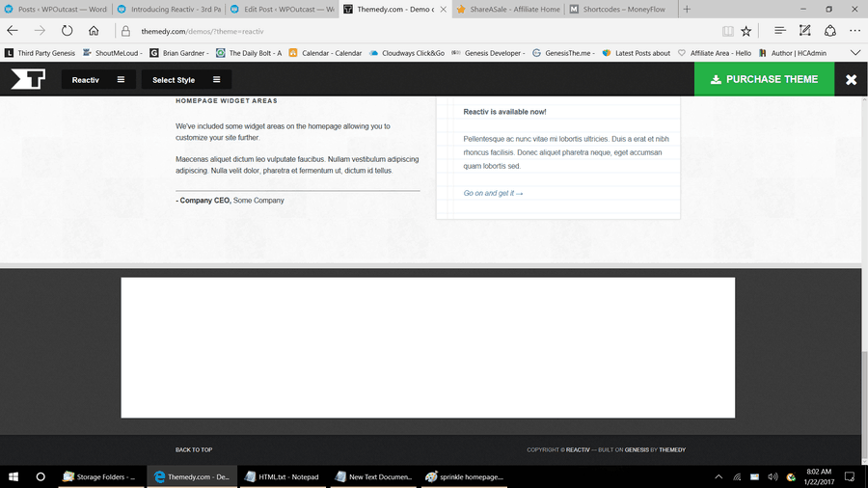The width and height of the screenshot is (868, 488).
Task: Open a new browser tab
Action: click(687, 9)
